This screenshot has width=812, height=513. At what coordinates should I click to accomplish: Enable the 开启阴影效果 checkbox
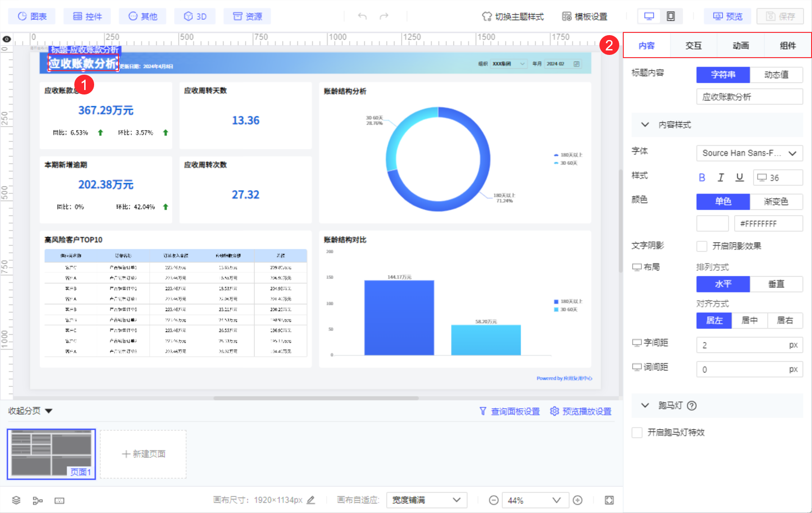pos(702,246)
